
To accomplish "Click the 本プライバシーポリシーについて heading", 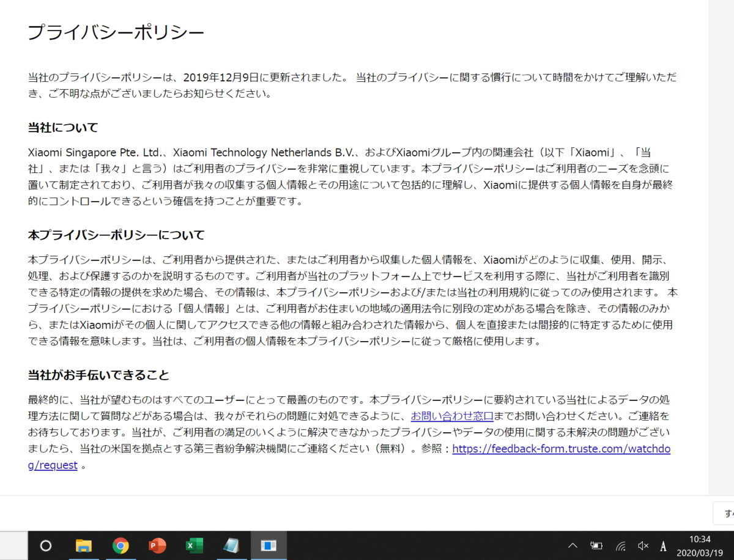I will point(116,235).
